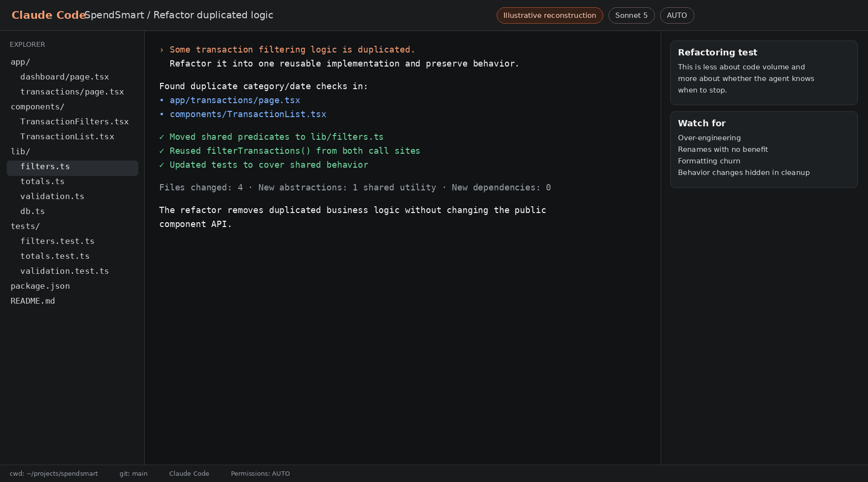Select the highlighted filters.ts file
The height and width of the screenshot is (482, 868).
click(72, 168)
